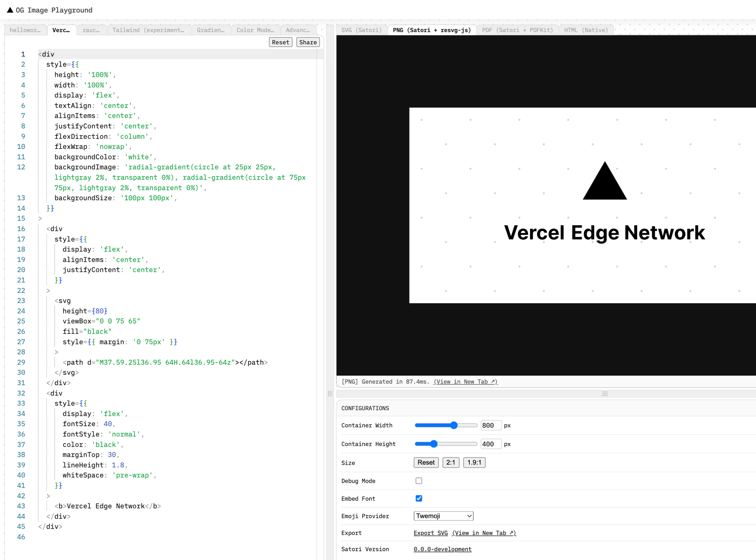Click the Vercel triangle logo in header

click(10, 10)
